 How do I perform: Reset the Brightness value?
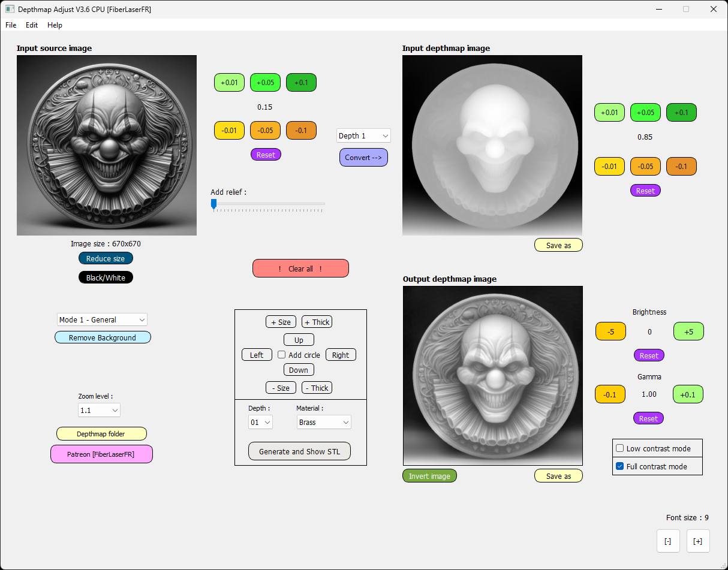649,355
